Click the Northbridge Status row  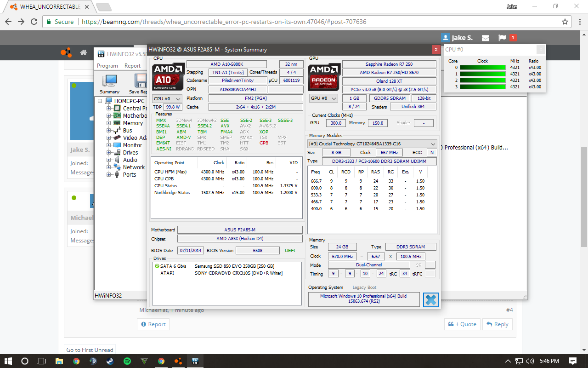(x=226, y=193)
